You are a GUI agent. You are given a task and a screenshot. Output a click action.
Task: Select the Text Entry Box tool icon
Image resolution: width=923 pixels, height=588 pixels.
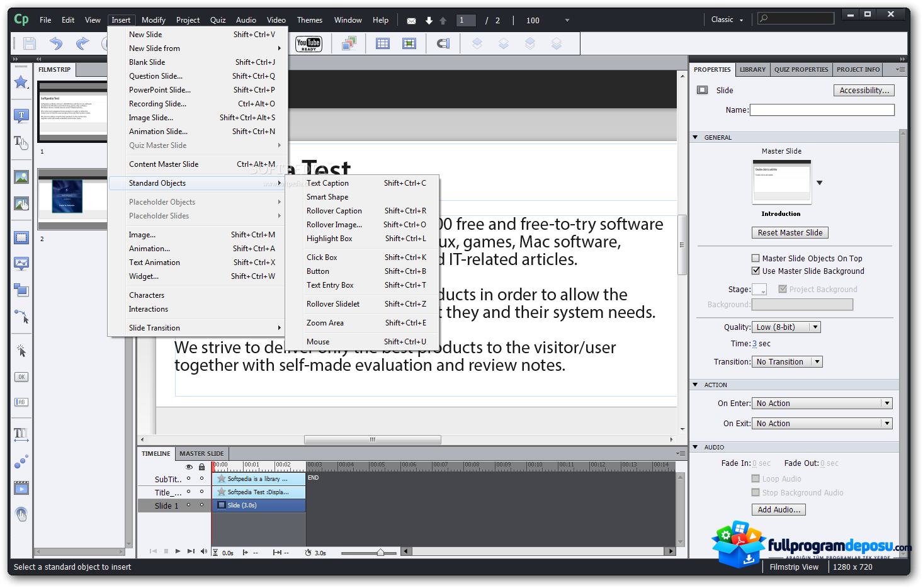pos(21,402)
